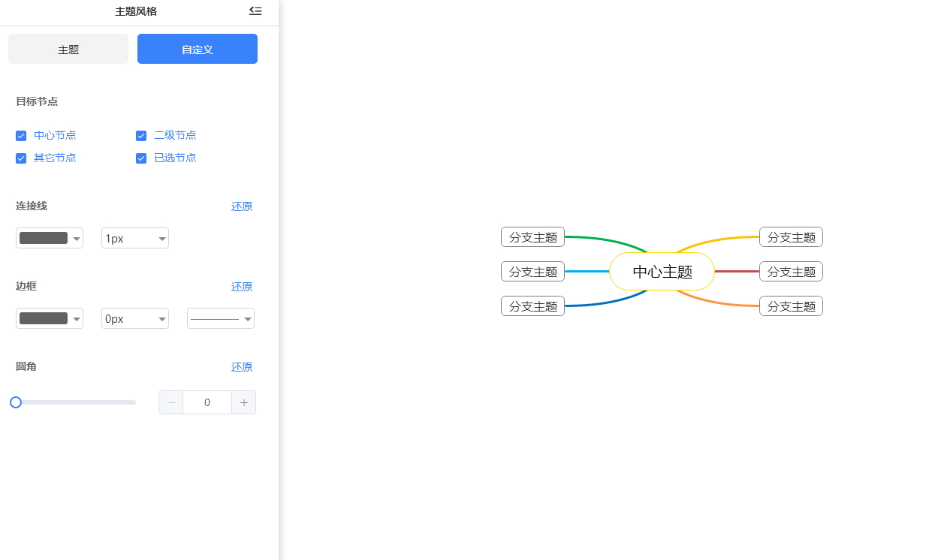This screenshot has height=560, width=926.
Task: Select the 中心主题 central node
Action: [662, 272]
